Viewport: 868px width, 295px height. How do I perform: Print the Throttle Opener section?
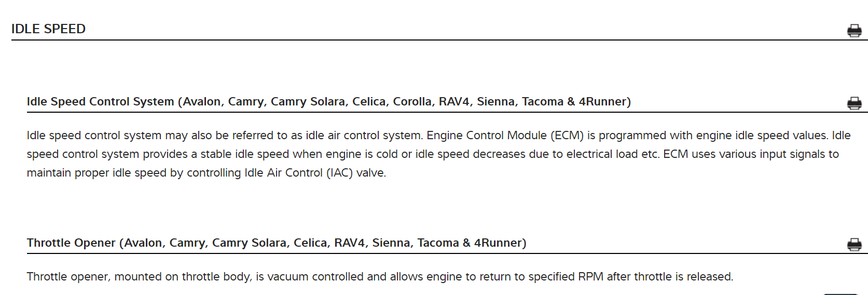[x=854, y=244]
